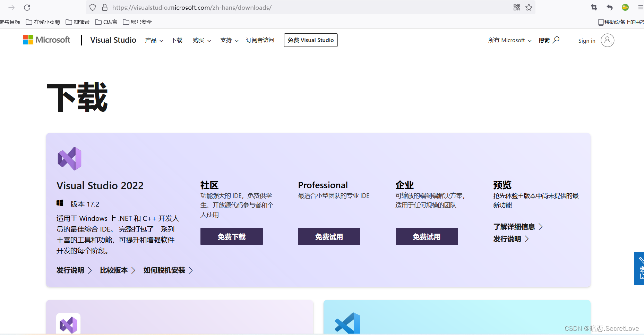Open 了解详细信息 under 预览
The image size is (644, 335).
tap(518, 227)
